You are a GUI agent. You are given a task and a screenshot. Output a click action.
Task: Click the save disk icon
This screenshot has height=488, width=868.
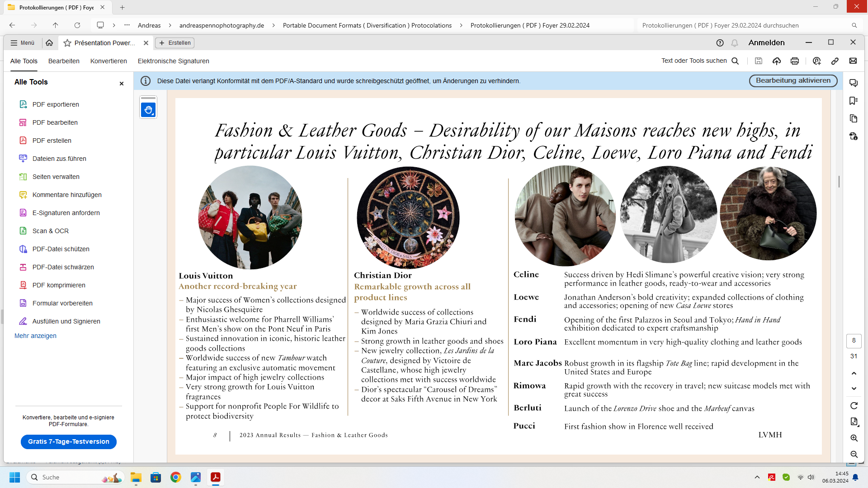coord(759,61)
